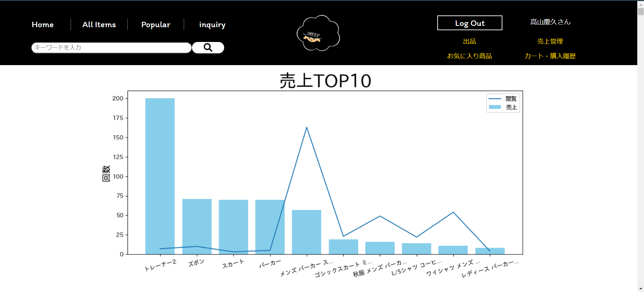Click the tallest bar for トレーナー2
The image size is (644, 292).
[x=160, y=175]
